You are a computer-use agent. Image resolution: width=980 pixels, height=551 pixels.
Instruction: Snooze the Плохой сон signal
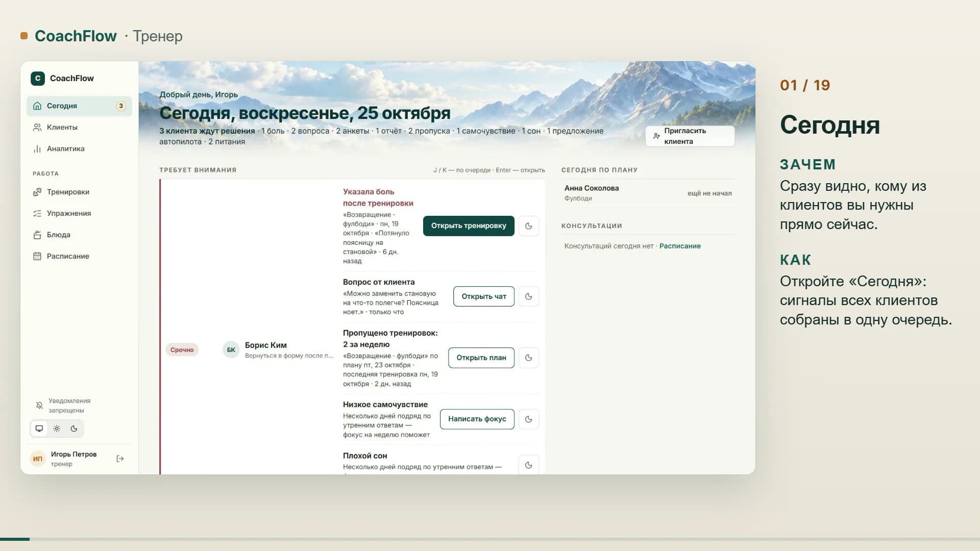[529, 465]
